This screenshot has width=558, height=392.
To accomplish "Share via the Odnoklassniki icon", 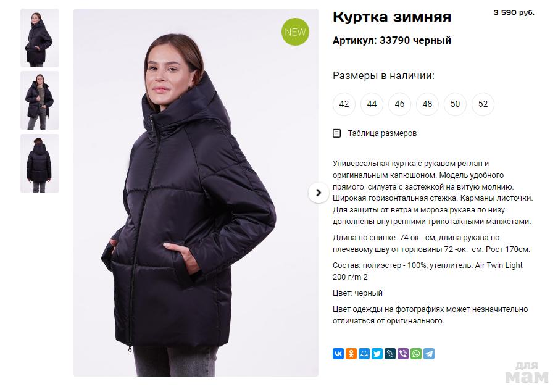I will (351, 354).
